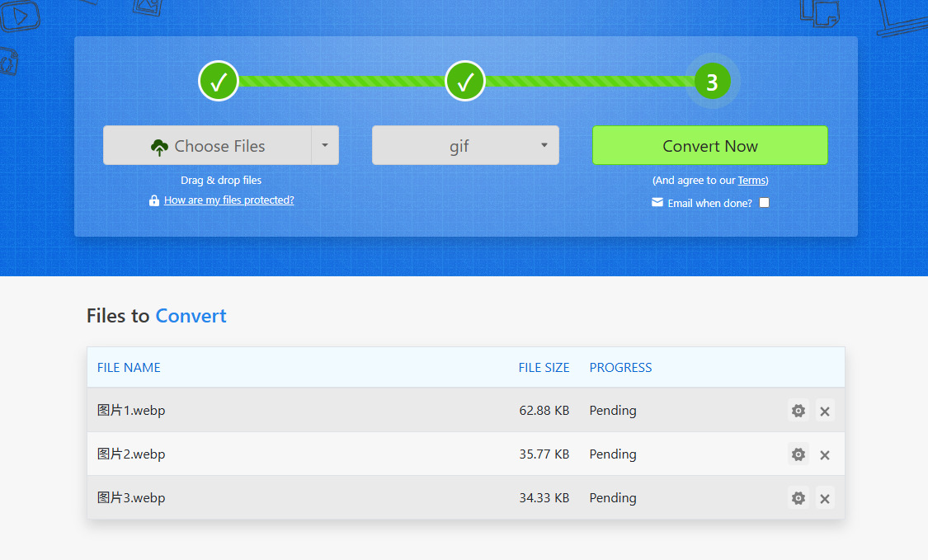Remove 图片3.webp from the list
928x560 pixels.
point(825,498)
